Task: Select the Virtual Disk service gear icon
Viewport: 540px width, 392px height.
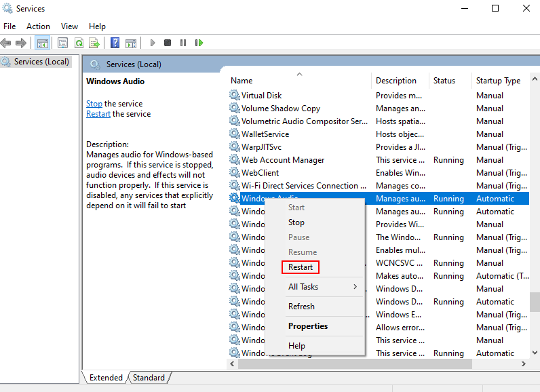Action: pyautogui.click(x=235, y=95)
